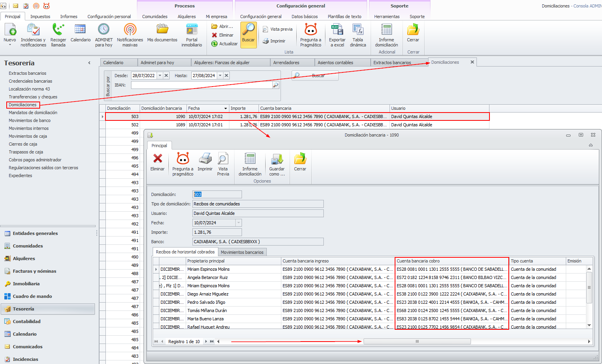Open the Calendario icon in the ribbon
Image resolution: width=602 pixels, height=364 pixels.
(x=80, y=30)
